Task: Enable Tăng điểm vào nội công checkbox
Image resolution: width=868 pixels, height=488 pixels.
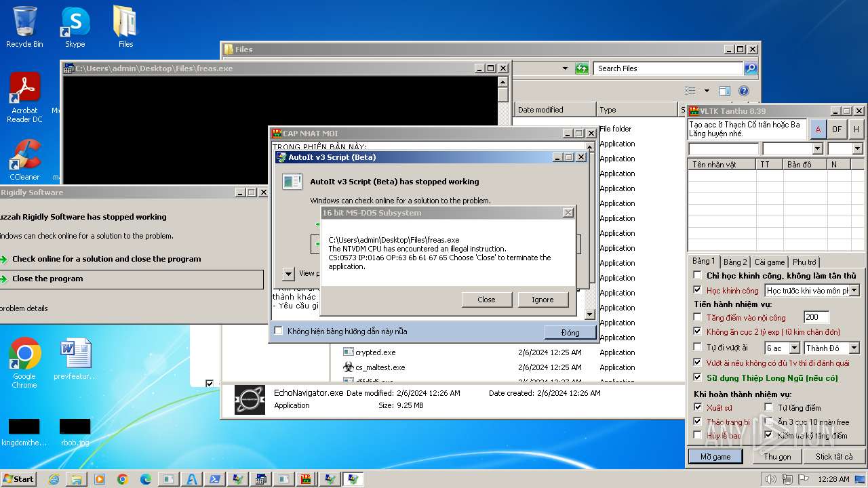Action: click(x=697, y=317)
